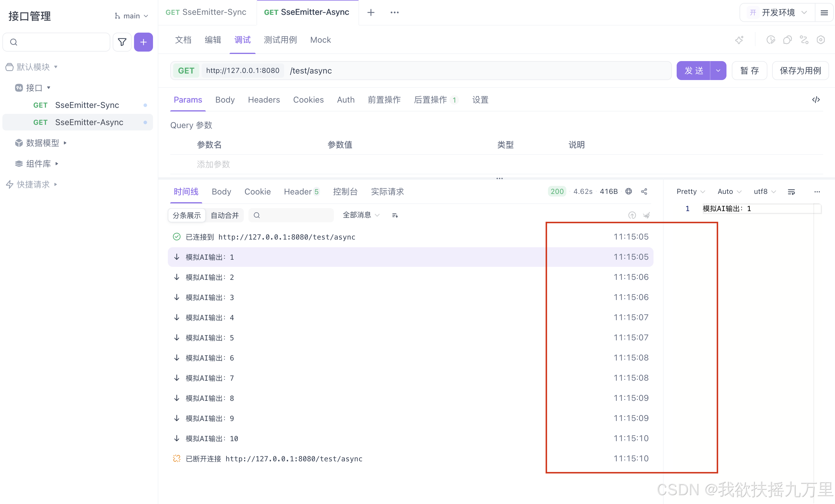Click the sidebar search input field
The image size is (835, 504).
point(56,42)
